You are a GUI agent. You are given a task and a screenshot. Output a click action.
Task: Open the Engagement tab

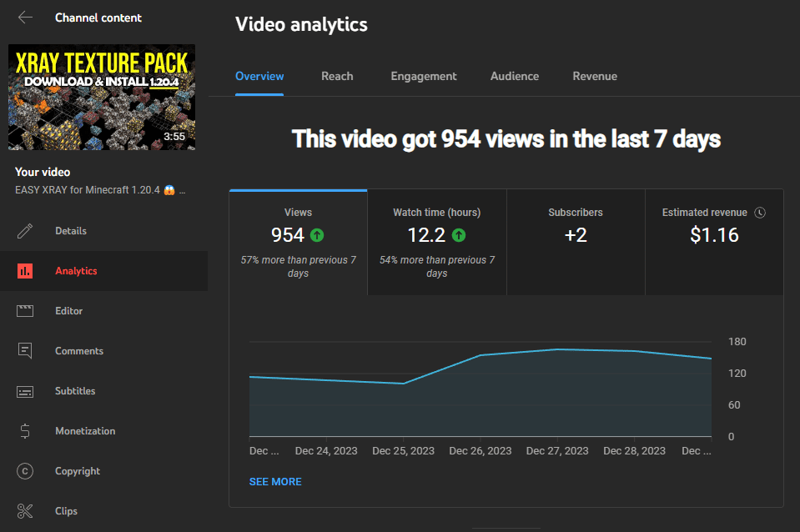(424, 76)
